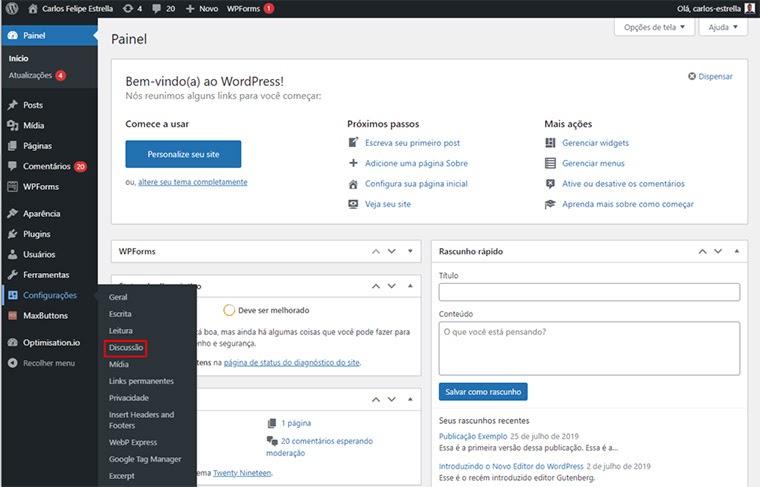Collapse the Rascunho rápido panel toggle arrow
The width and height of the screenshot is (760, 487).
coord(737,251)
